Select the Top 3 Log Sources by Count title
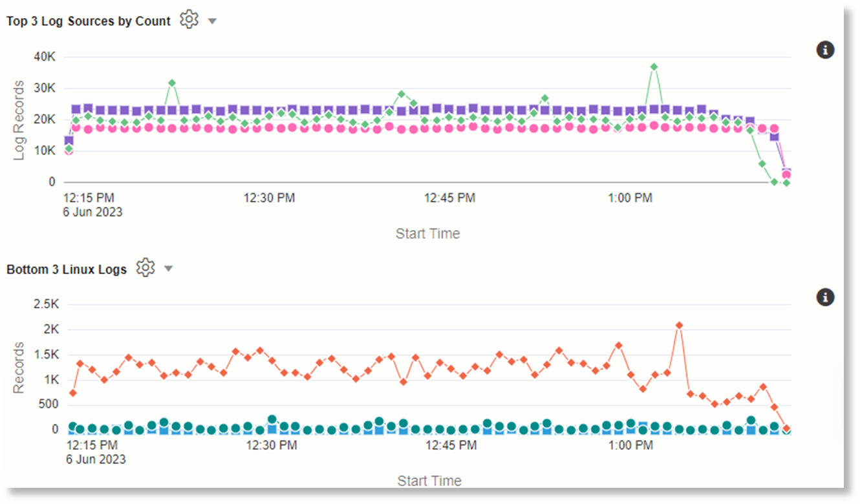 pos(88,21)
